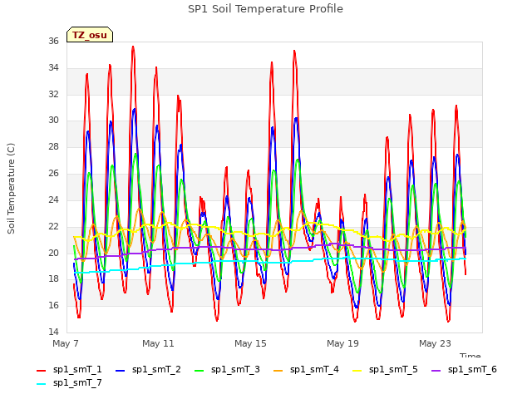Click the 14 y-axis tick label
The image size is (532, 399).
[53, 332]
